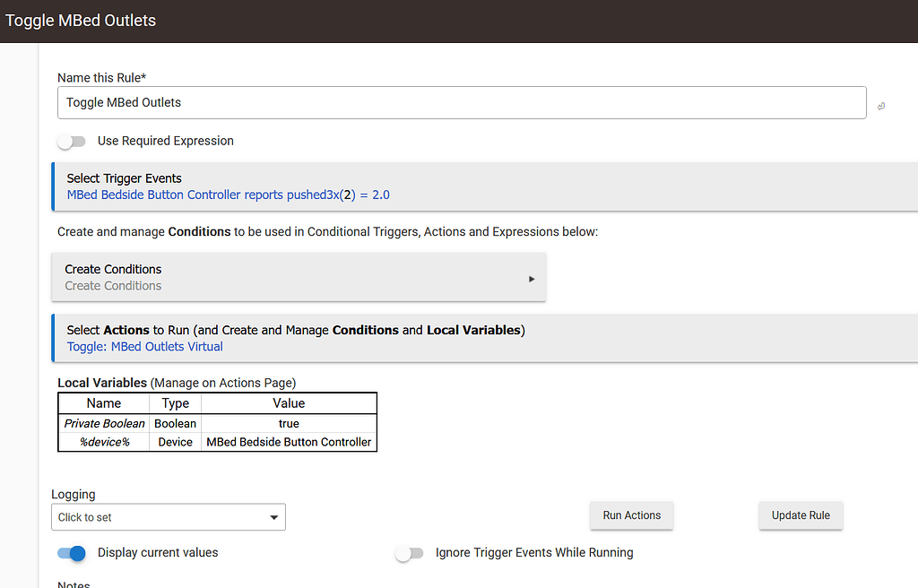Click the arrow on the Create Conditions panel

tap(531, 277)
